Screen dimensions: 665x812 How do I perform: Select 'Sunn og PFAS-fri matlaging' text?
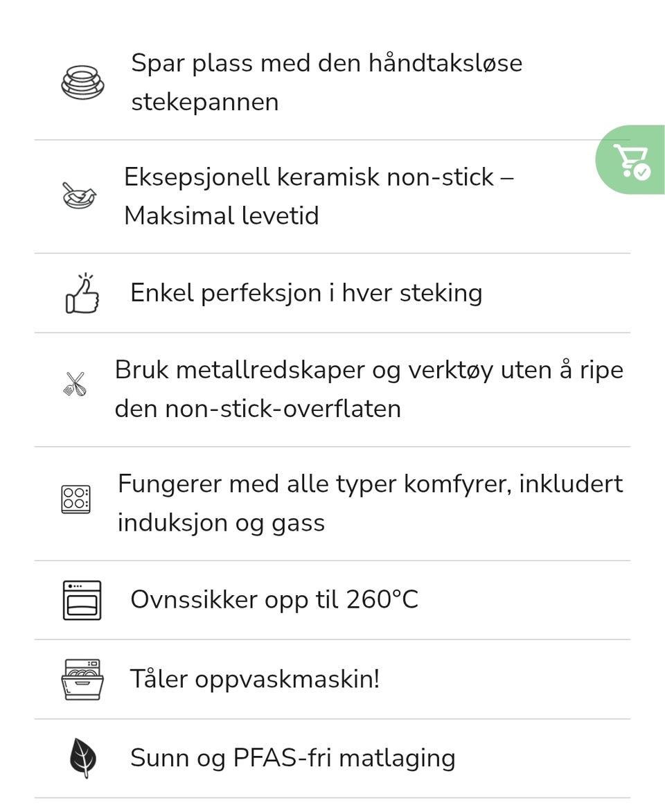coord(292,758)
